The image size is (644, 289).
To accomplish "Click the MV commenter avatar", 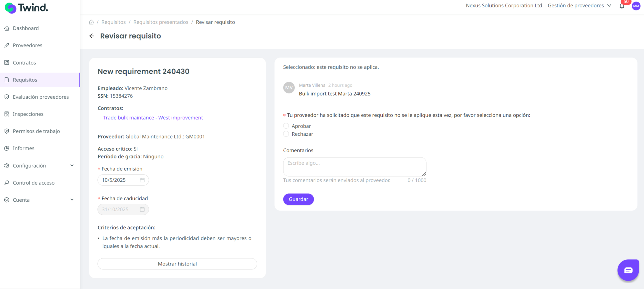I will pyautogui.click(x=289, y=88).
